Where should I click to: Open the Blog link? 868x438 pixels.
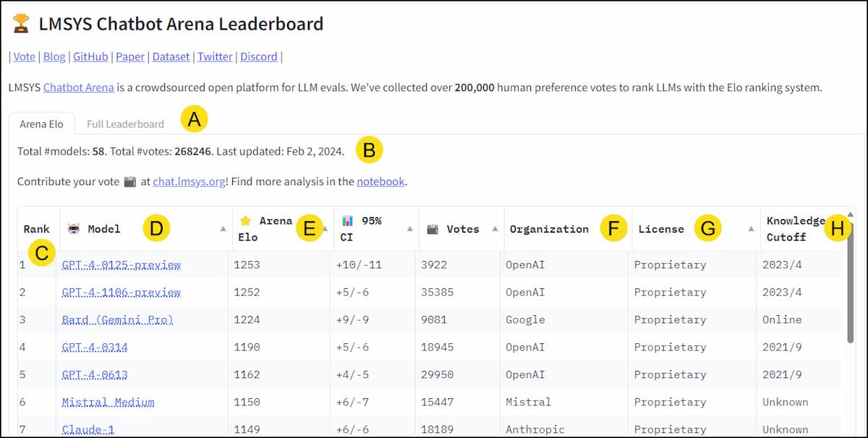(x=54, y=56)
